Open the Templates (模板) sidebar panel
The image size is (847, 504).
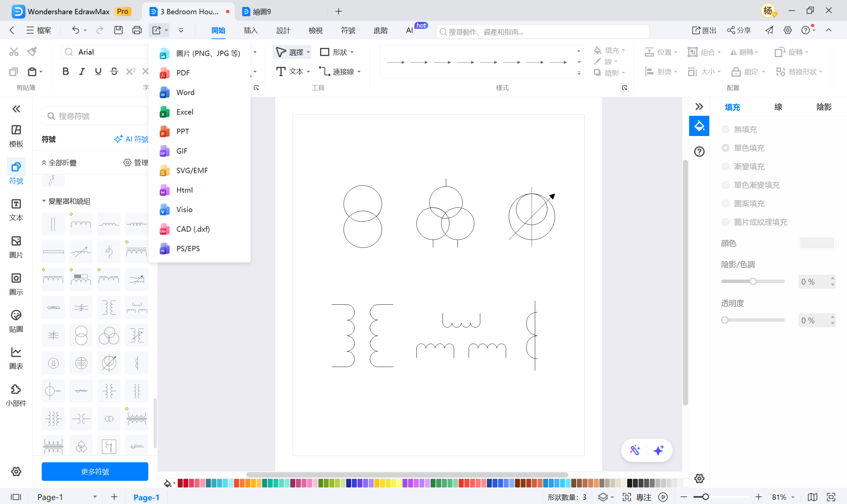pos(16,136)
